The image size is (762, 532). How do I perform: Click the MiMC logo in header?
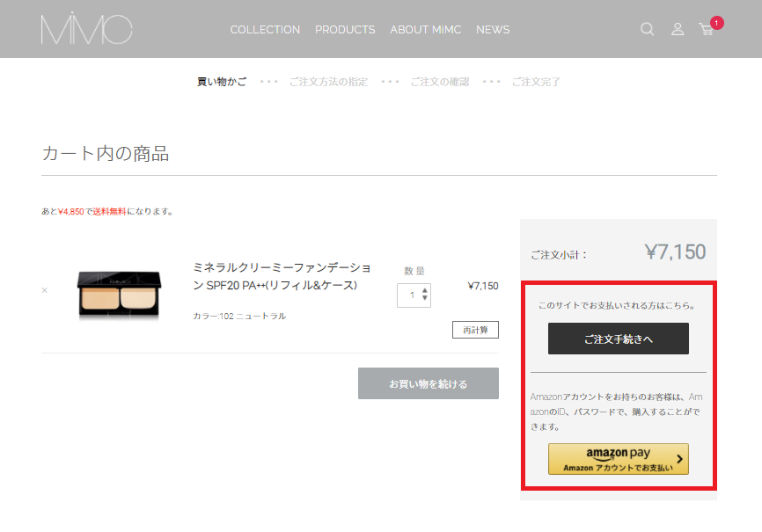pos(86,28)
